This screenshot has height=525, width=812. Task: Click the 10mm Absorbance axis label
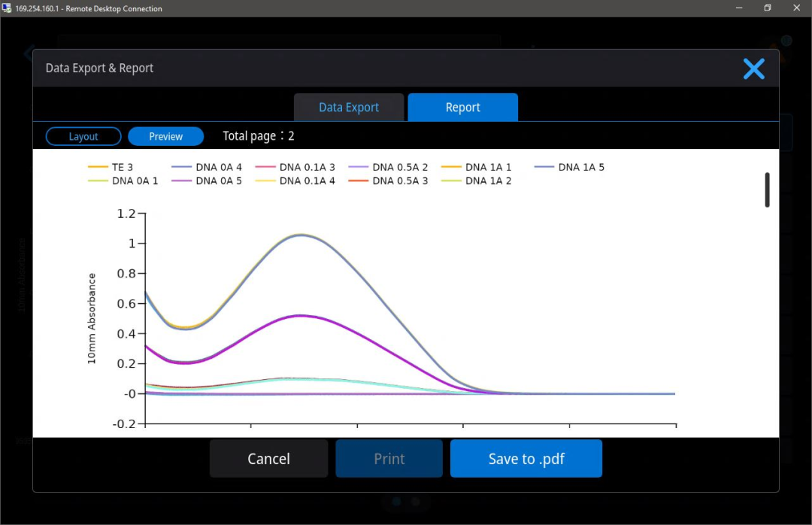pos(92,318)
